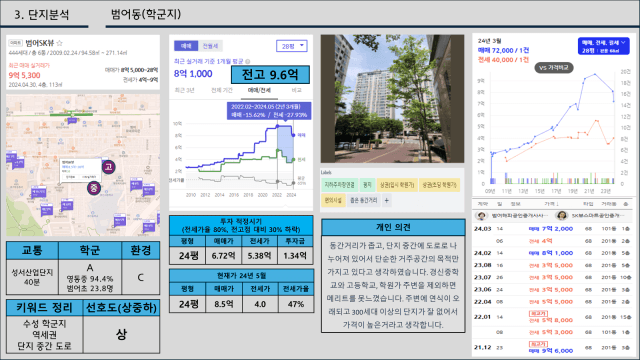
Task: Select the 고 school marker on map
Action: coord(109,167)
